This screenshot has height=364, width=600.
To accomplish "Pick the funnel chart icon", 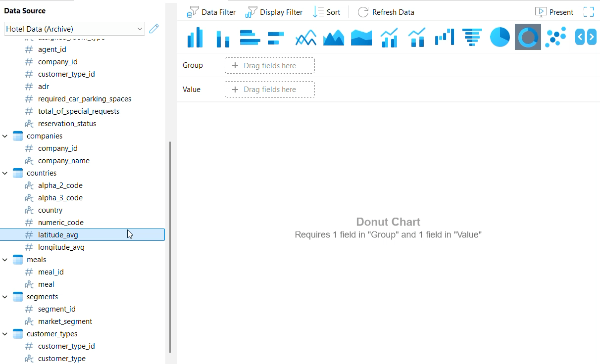I will (x=472, y=37).
